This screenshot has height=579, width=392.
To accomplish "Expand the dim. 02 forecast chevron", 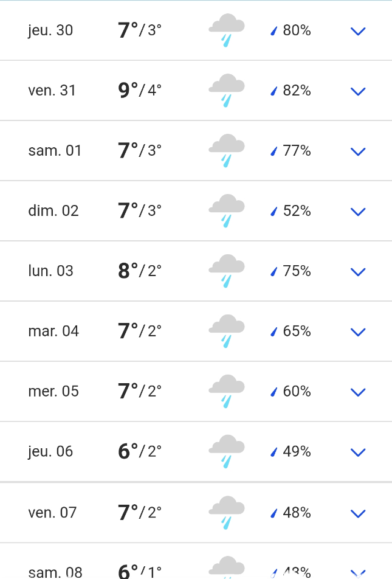I will point(358,212).
